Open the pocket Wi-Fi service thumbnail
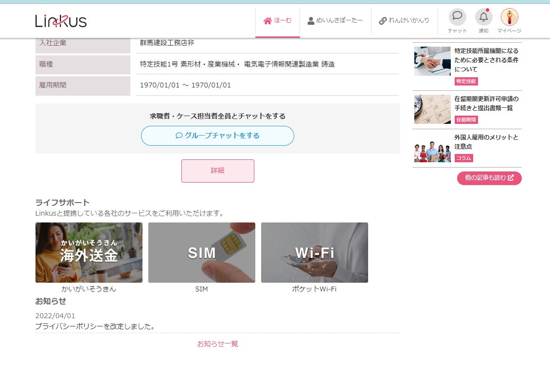Viewport: 550px width, 392px height. [x=314, y=252]
